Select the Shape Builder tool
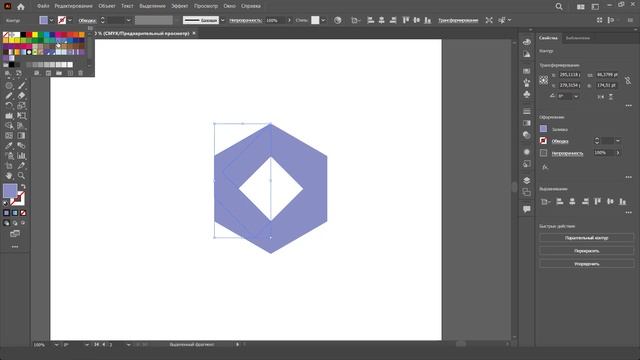640x360 pixels. [9, 126]
